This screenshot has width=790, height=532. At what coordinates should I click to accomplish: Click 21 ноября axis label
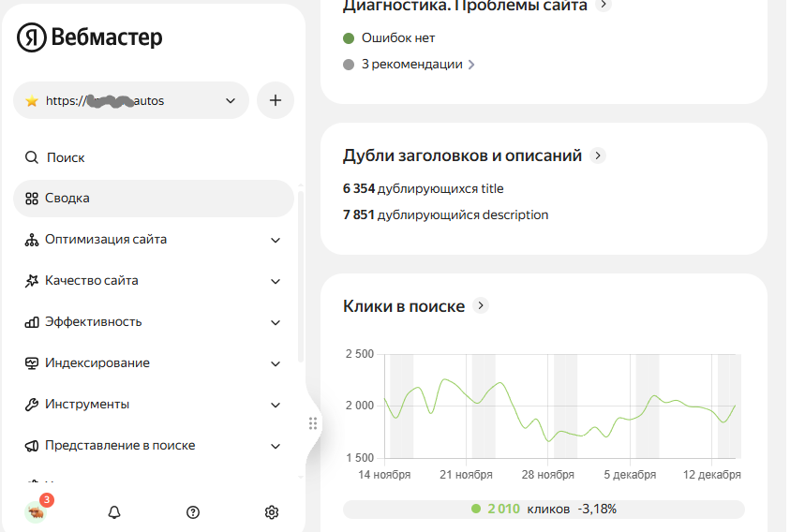pyautogui.click(x=466, y=475)
